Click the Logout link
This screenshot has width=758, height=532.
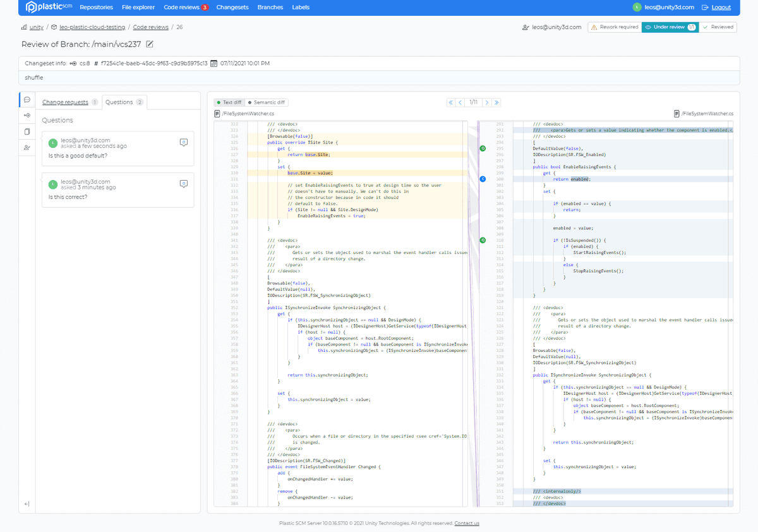[716, 8]
